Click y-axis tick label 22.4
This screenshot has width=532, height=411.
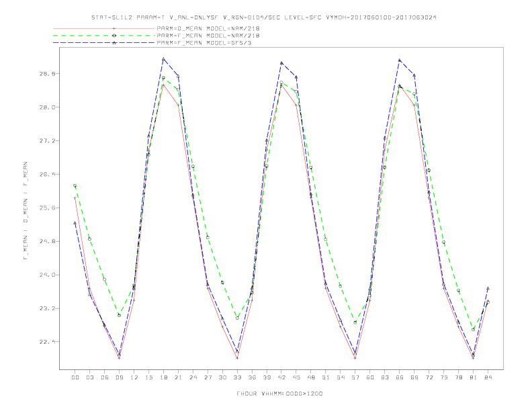(46, 342)
